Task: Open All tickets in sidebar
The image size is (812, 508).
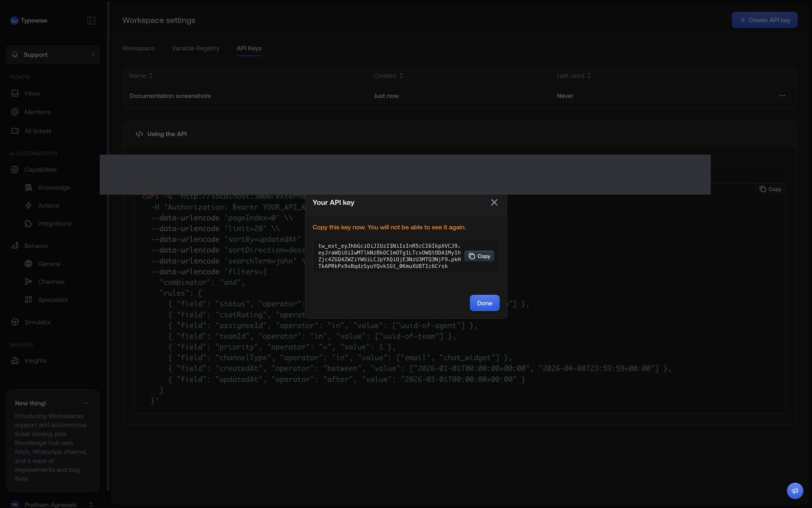Action: point(38,131)
